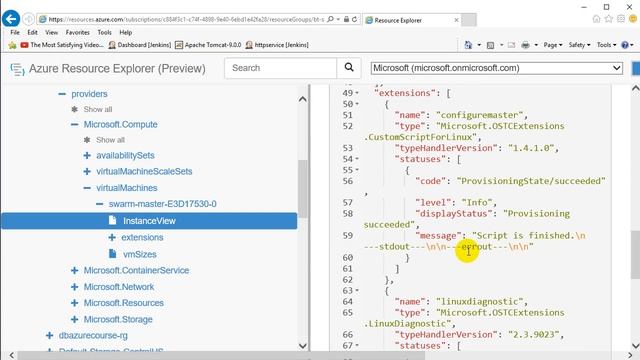Click the "configuremaster" name value text
640x360 pixels.
pos(479,115)
